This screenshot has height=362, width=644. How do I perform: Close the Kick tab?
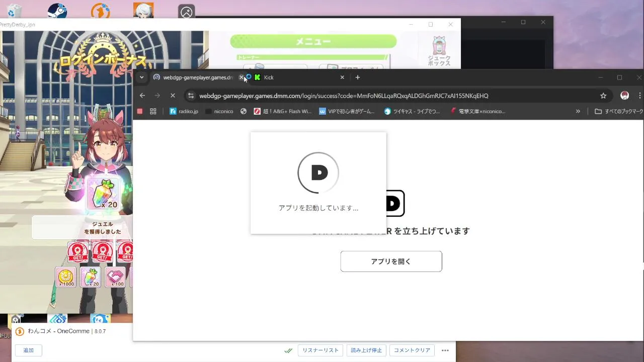click(342, 77)
